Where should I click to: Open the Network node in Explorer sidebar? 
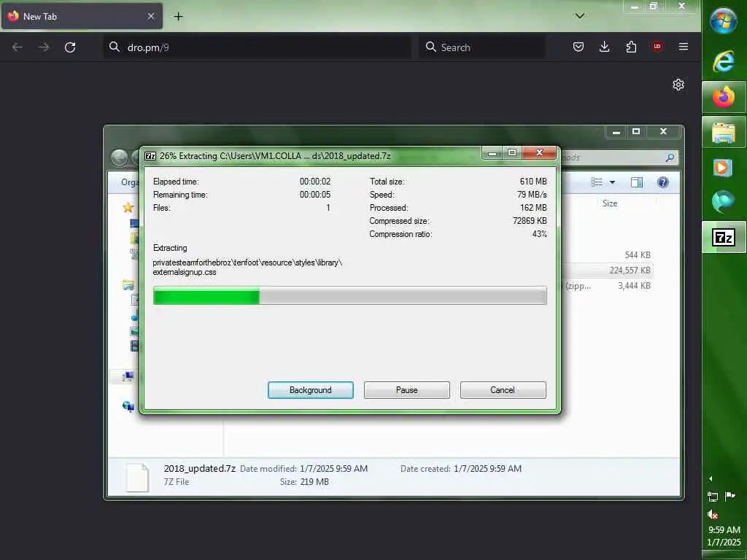tap(128, 405)
